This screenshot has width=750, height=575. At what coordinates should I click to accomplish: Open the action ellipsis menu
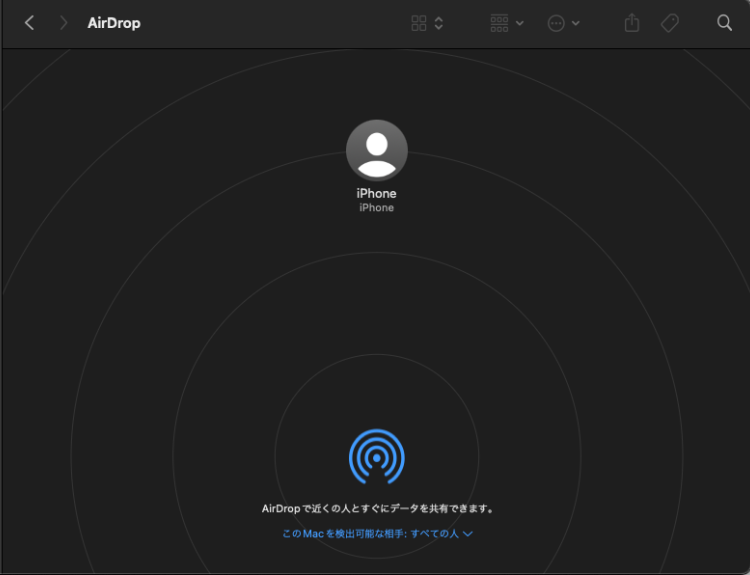coord(556,23)
